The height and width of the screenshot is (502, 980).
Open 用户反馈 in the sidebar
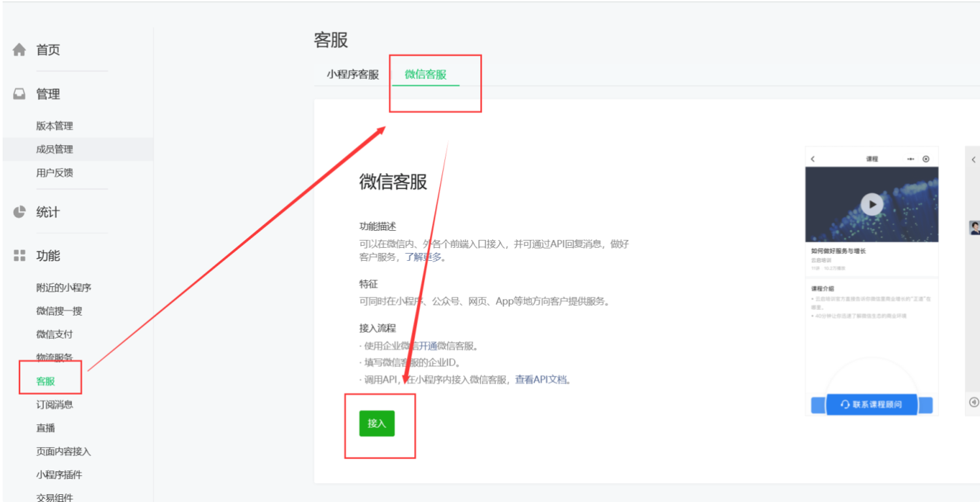coord(54,173)
